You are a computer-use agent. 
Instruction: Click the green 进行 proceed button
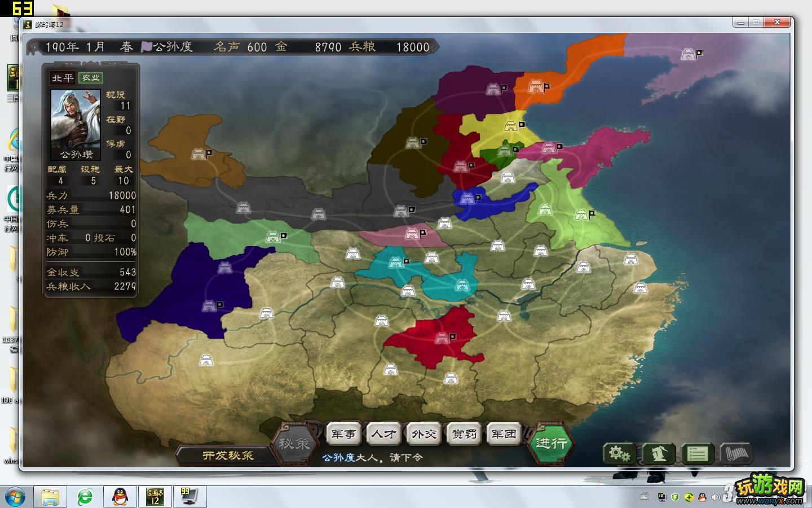(551, 443)
